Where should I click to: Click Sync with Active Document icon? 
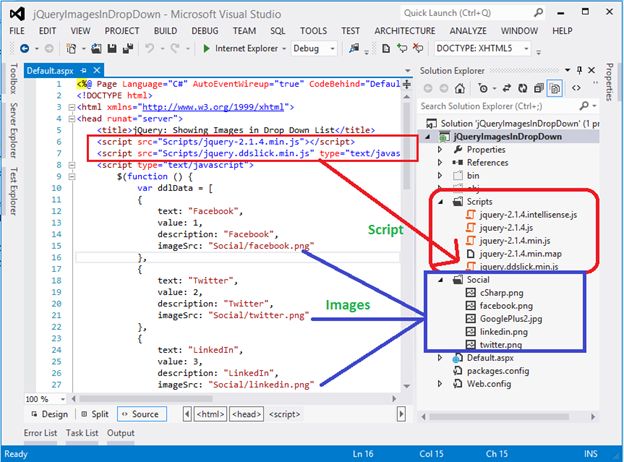click(x=507, y=88)
